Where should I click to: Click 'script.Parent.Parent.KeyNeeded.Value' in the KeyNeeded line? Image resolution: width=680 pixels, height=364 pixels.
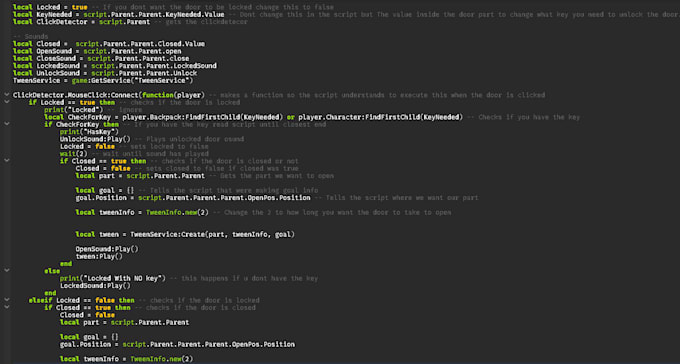[154, 15]
